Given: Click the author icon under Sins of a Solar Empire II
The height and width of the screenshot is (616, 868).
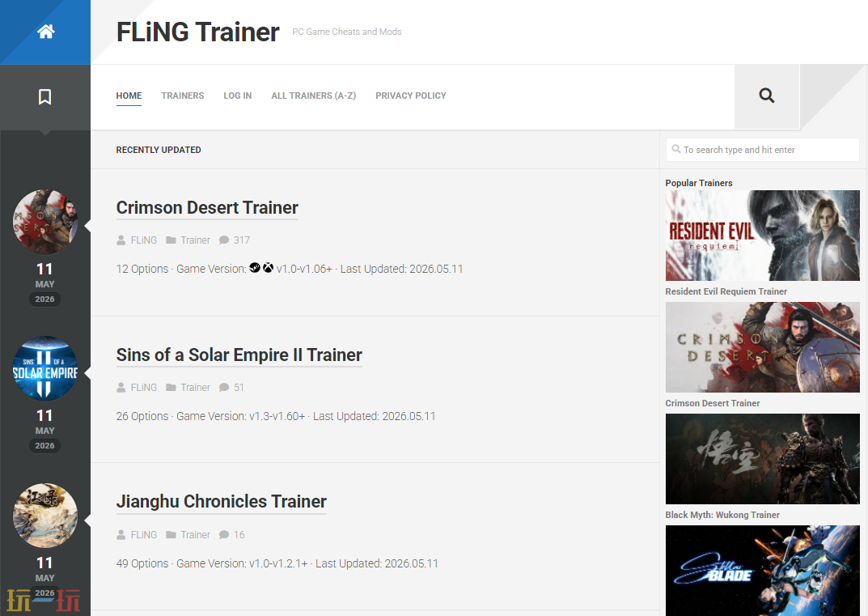Looking at the screenshot, I should coord(121,387).
